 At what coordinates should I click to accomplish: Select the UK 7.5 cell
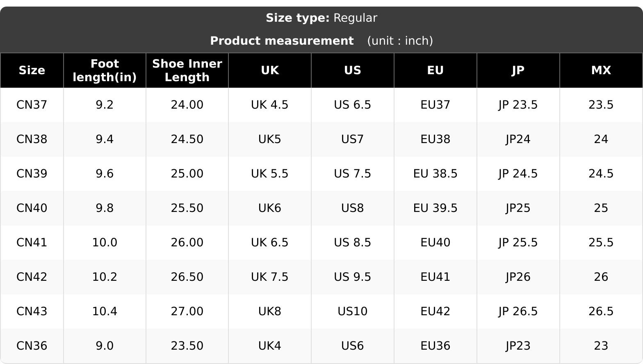point(270,277)
